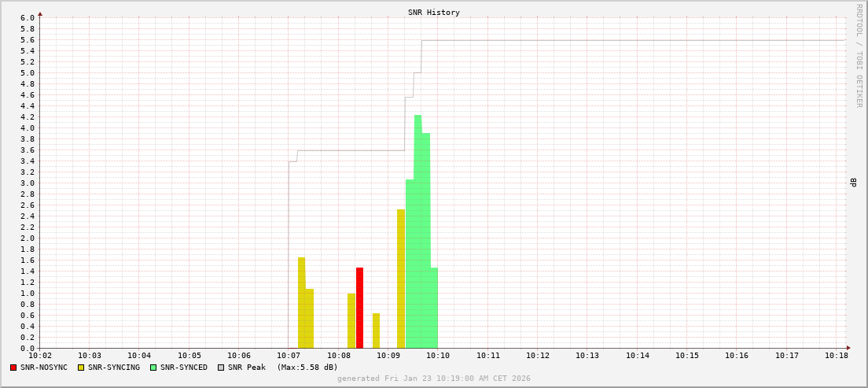The width and height of the screenshot is (868, 388).
Task: Click the green SNR-SYNCED legend swatch
Action: (x=153, y=368)
